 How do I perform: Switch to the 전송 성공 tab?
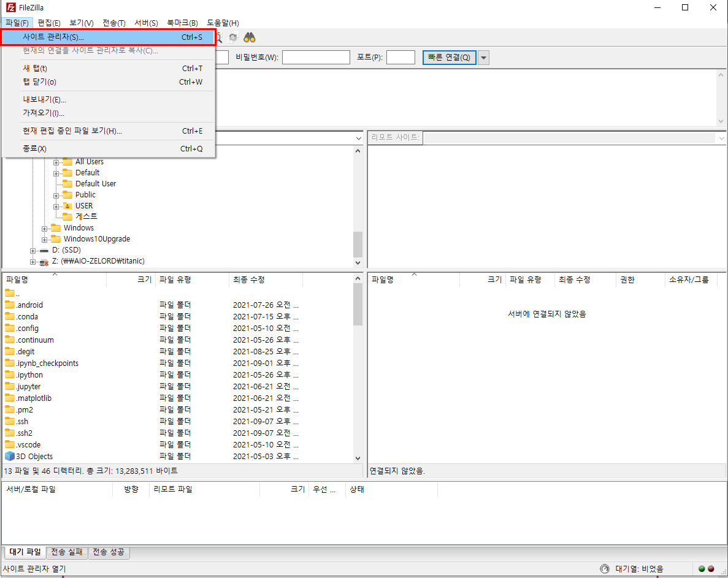(109, 552)
